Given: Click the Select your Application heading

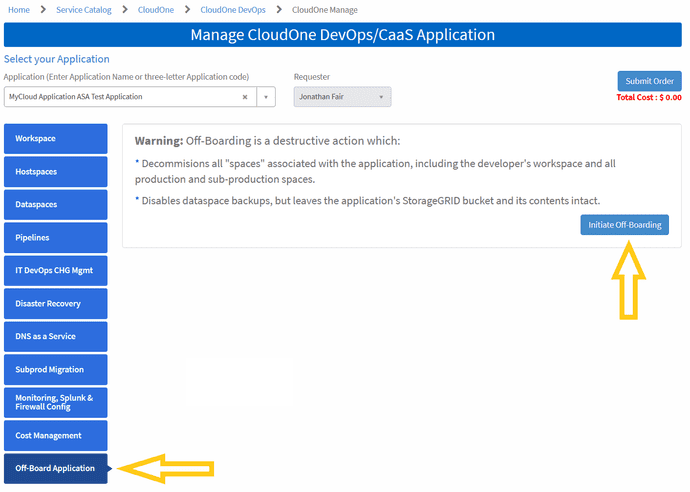Looking at the screenshot, I should pos(57,59).
